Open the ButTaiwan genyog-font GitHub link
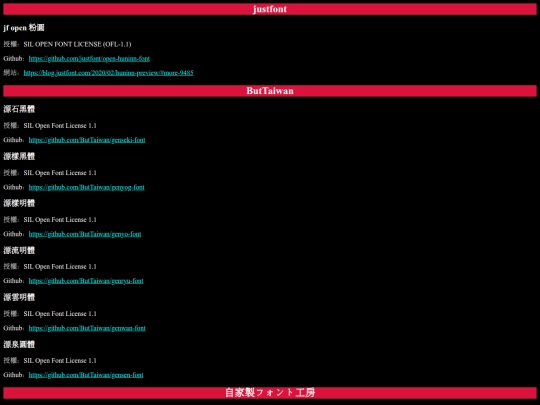 click(x=86, y=187)
